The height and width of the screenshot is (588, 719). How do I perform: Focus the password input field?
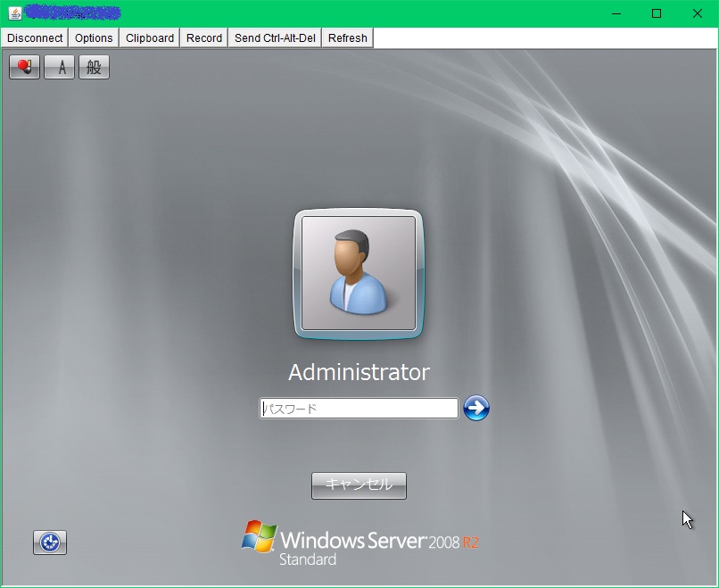(359, 408)
